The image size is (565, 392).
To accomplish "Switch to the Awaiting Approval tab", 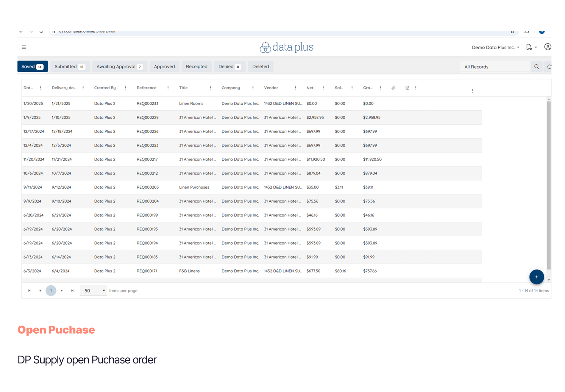I will 119,66.
